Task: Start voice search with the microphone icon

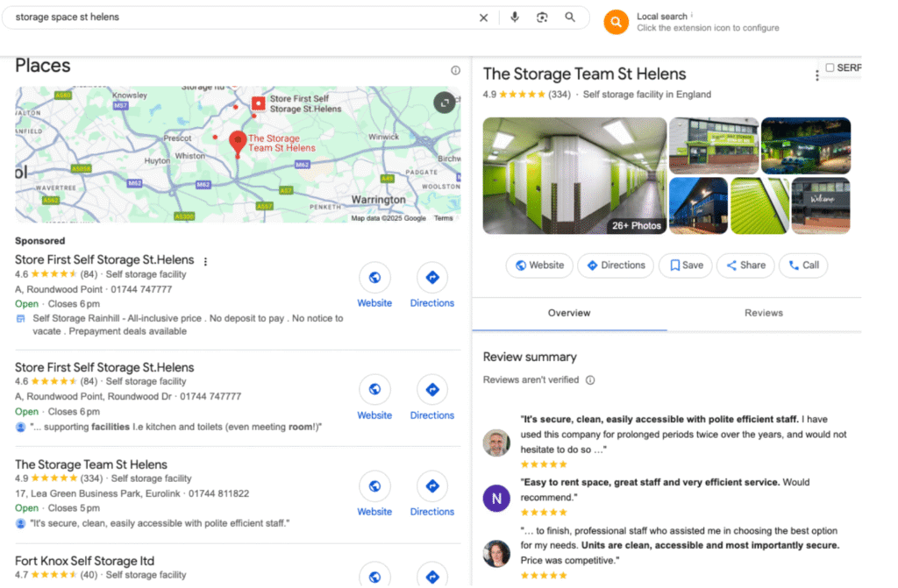Action: pos(515,18)
